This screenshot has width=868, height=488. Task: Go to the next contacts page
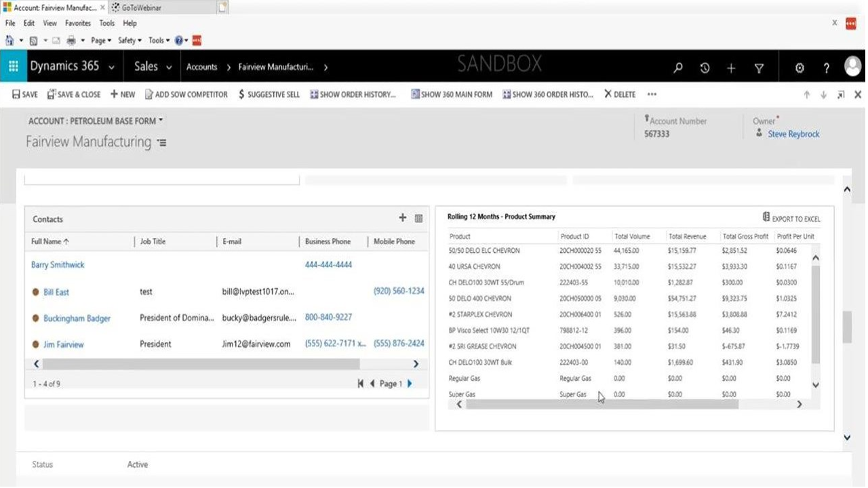(410, 384)
